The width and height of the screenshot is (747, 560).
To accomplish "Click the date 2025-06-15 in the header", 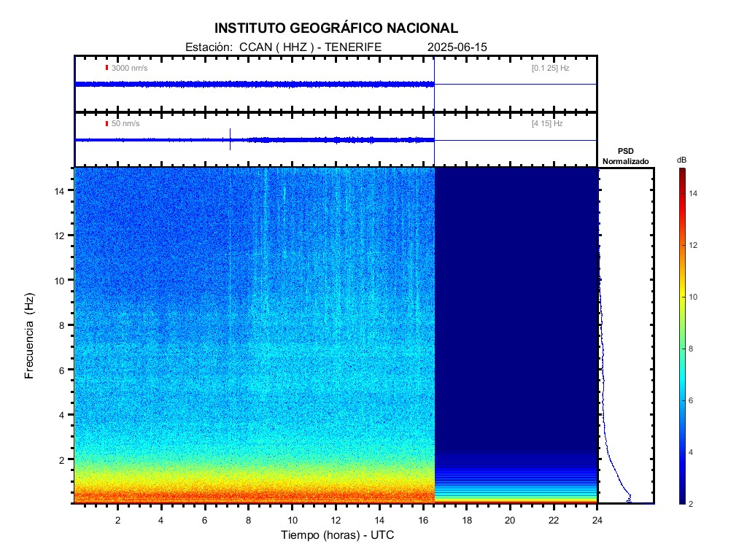I will click(x=457, y=47).
